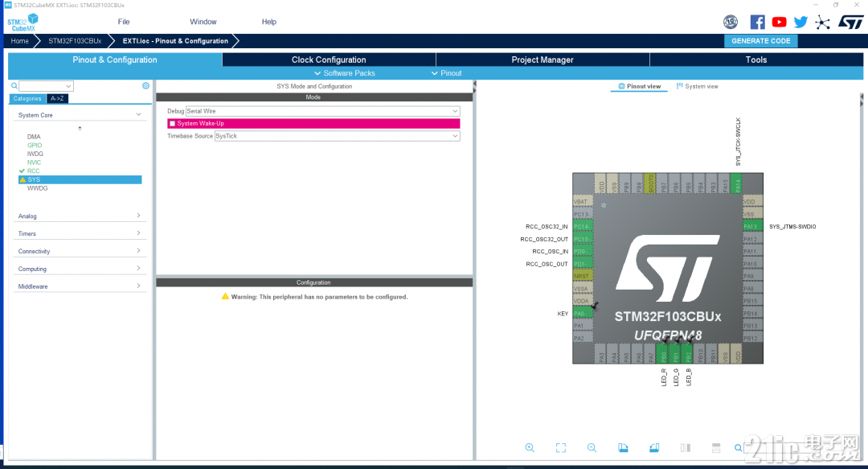This screenshot has height=469, width=868.
Task: Select NVIC in System Core
Action: point(34,163)
